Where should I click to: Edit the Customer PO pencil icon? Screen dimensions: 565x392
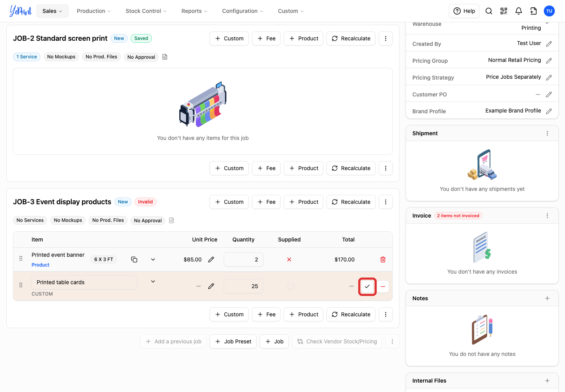coord(549,94)
